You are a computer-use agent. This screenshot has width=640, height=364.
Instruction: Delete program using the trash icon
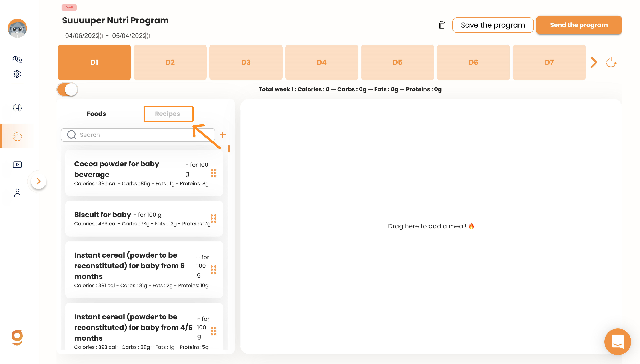442,25
